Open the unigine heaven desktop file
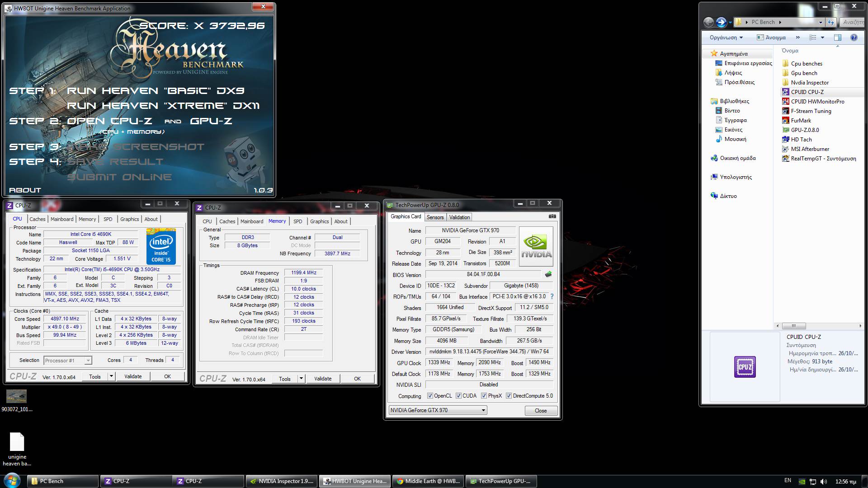Image resolution: width=868 pixels, height=488 pixels. click(x=17, y=449)
